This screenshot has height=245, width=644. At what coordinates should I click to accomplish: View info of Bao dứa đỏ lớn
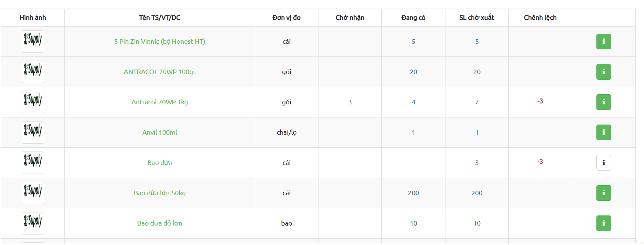pyautogui.click(x=603, y=223)
